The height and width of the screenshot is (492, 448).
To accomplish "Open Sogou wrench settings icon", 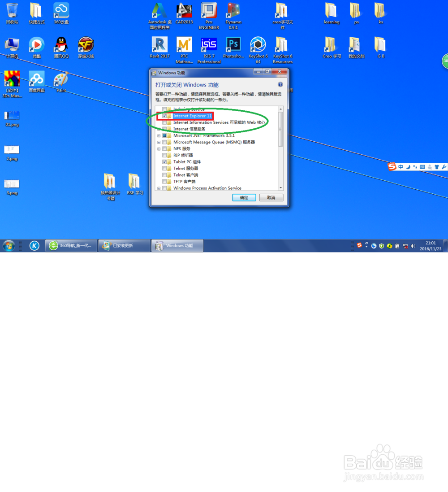I will 444,167.
